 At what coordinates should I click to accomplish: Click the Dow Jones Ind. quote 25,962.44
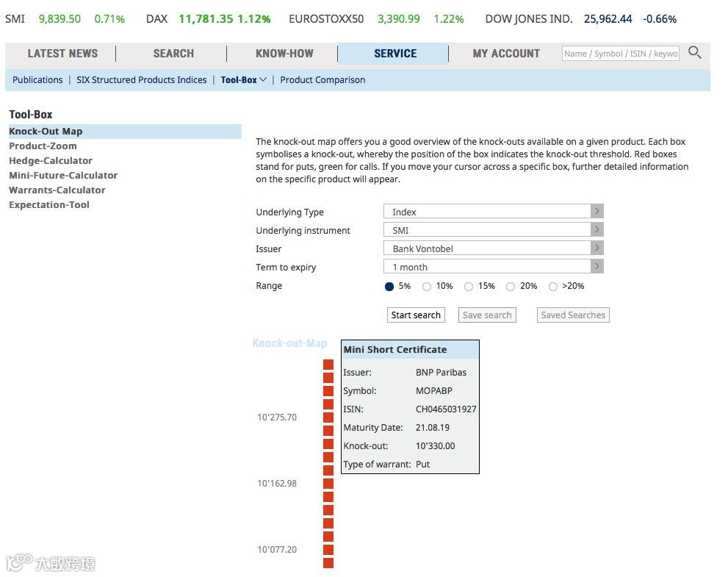(x=608, y=19)
